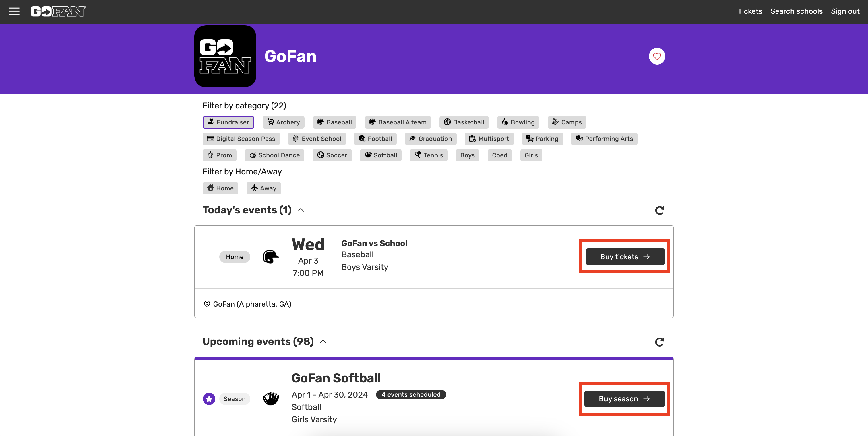Click the GoFan logo in the header
868x436 pixels.
58,11
